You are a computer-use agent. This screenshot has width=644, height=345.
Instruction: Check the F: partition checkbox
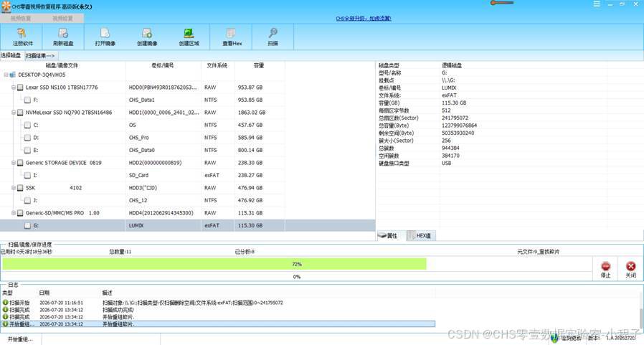pyautogui.click(x=27, y=100)
